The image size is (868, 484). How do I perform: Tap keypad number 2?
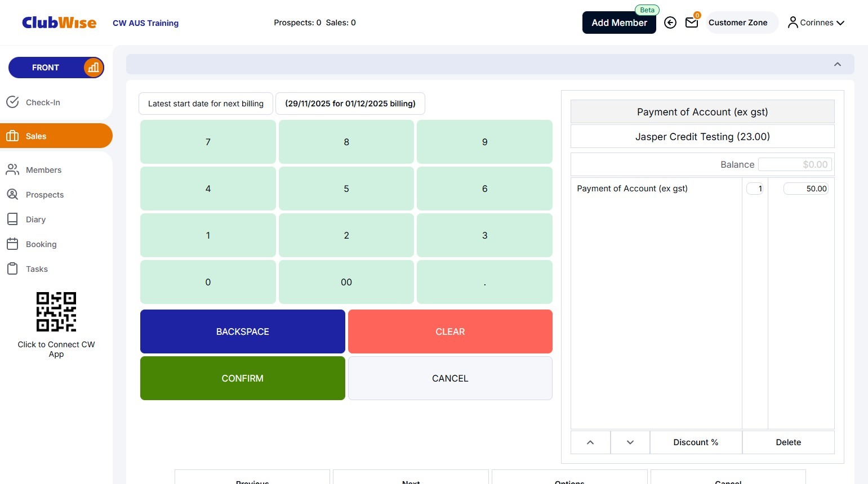click(x=346, y=235)
